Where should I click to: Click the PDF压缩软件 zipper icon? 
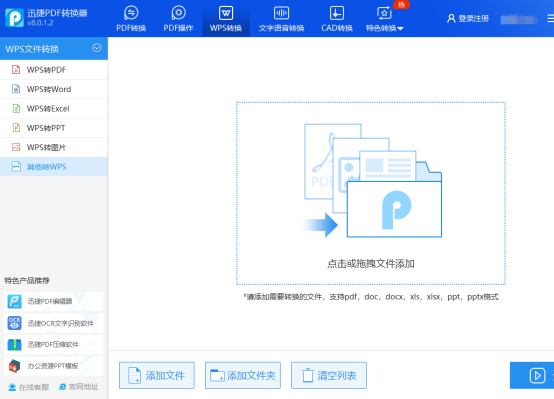tap(14, 345)
